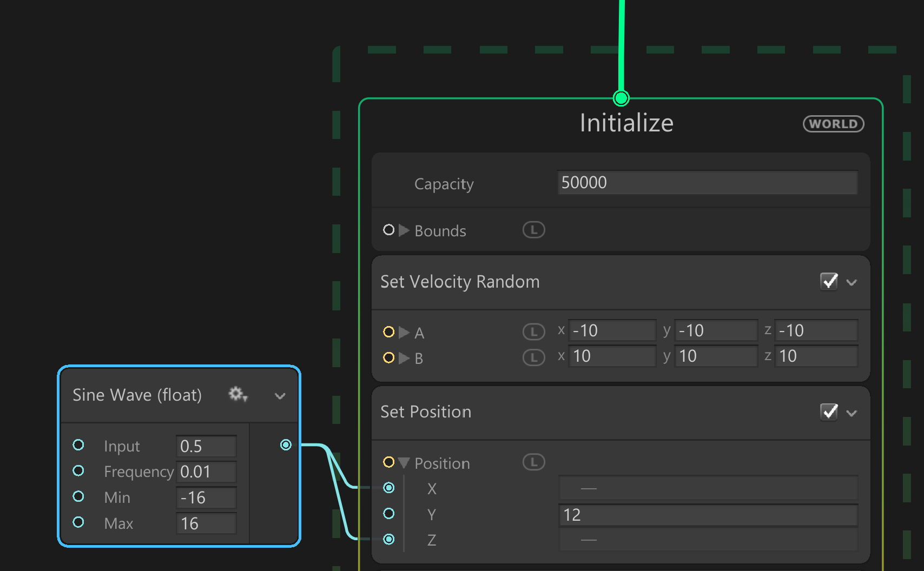Click the Position X connected port
The width and height of the screenshot is (924, 571).
click(x=388, y=488)
